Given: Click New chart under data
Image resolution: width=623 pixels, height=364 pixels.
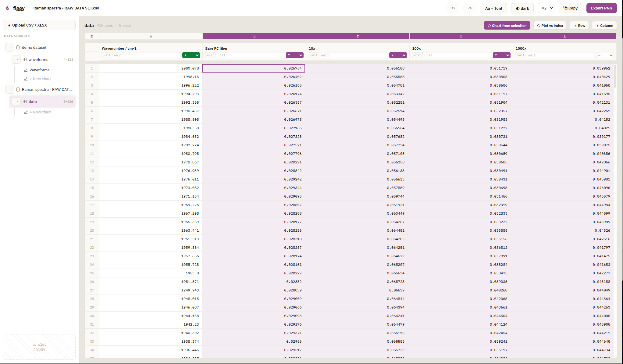Looking at the screenshot, I should [x=40, y=112].
